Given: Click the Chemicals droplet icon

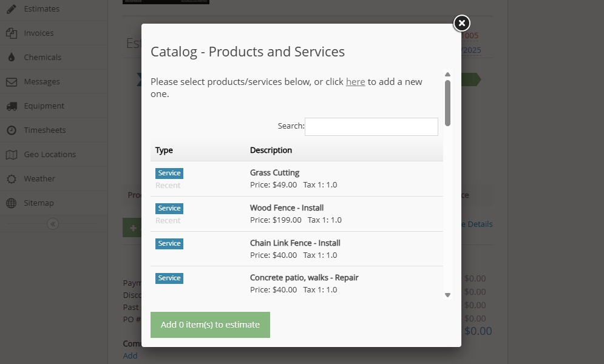Looking at the screenshot, I should click(x=12, y=58).
